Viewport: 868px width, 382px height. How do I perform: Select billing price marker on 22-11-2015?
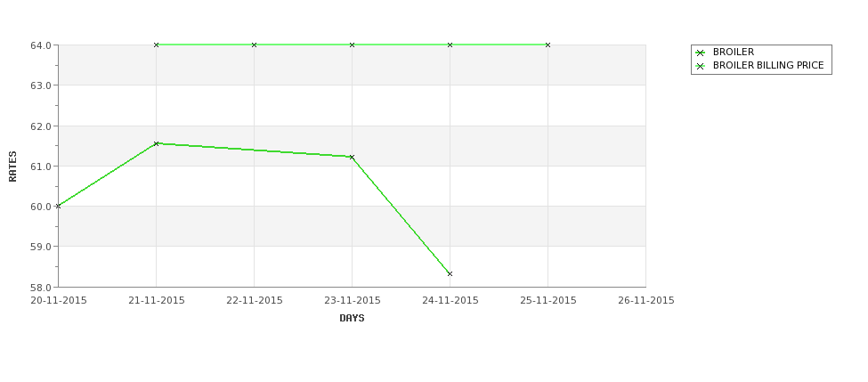[x=254, y=45]
